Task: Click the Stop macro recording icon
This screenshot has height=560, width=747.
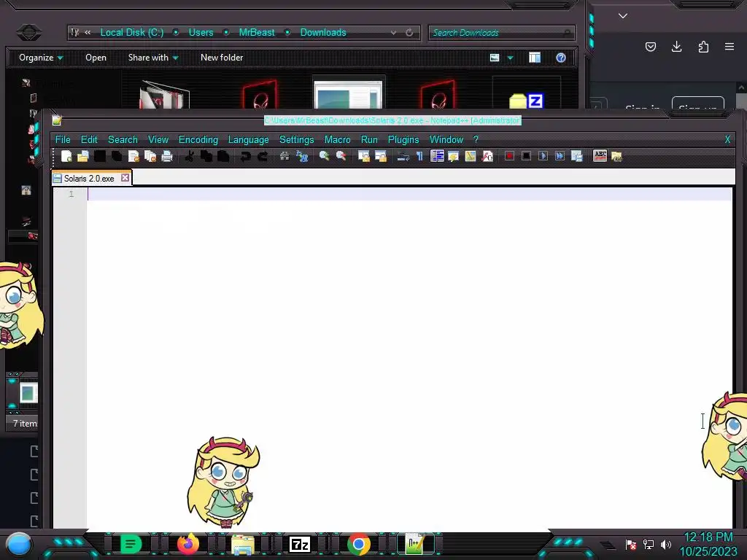Action: point(526,156)
